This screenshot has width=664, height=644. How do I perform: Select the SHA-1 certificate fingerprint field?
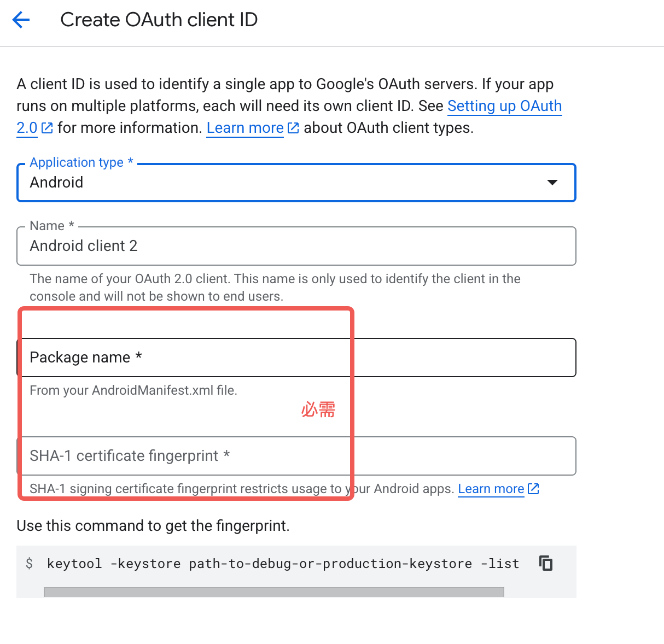[x=295, y=456]
